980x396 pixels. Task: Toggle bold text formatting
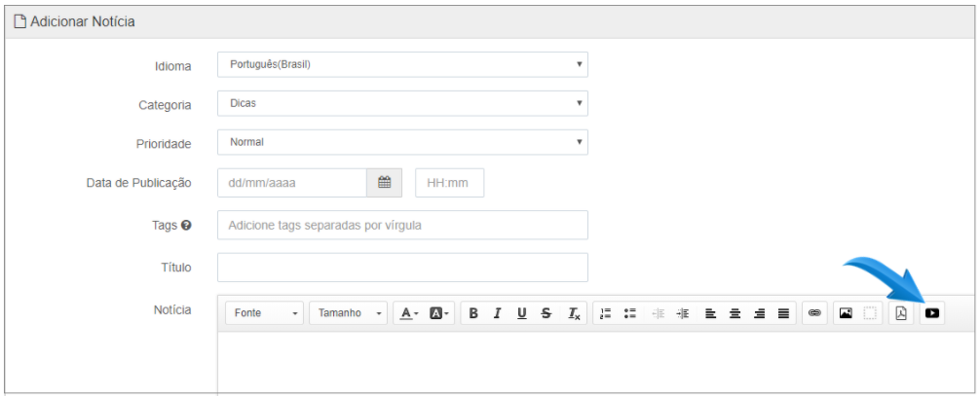point(473,313)
